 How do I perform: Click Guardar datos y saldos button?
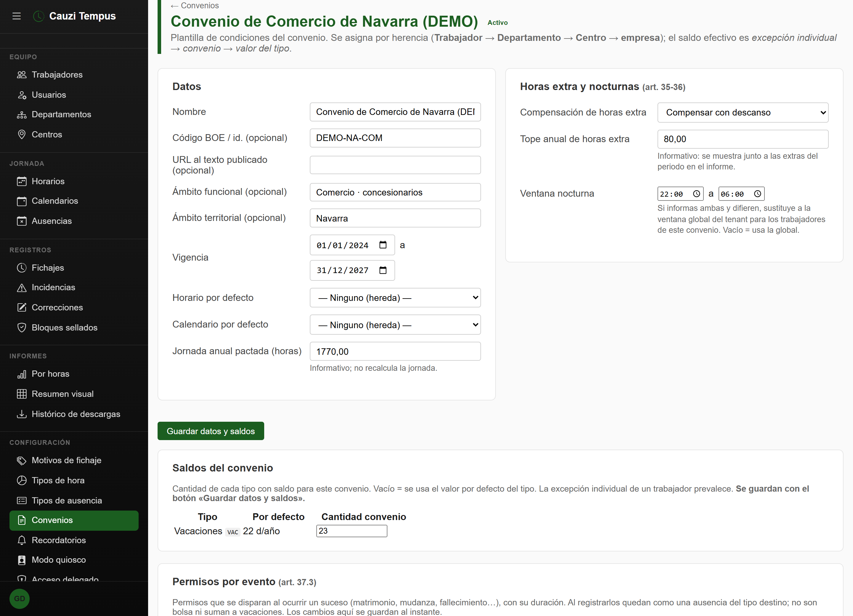point(211,431)
